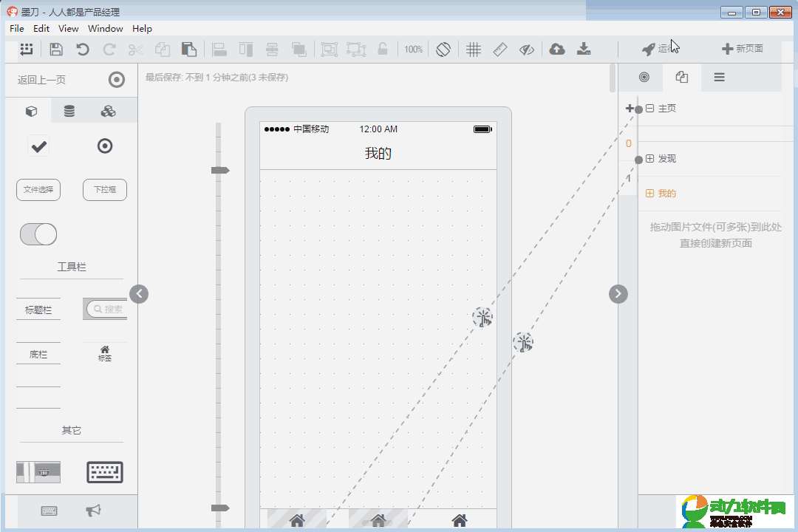798x532 pixels.
Task: Click the small keyboard icon at bottom
Action: click(50, 511)
